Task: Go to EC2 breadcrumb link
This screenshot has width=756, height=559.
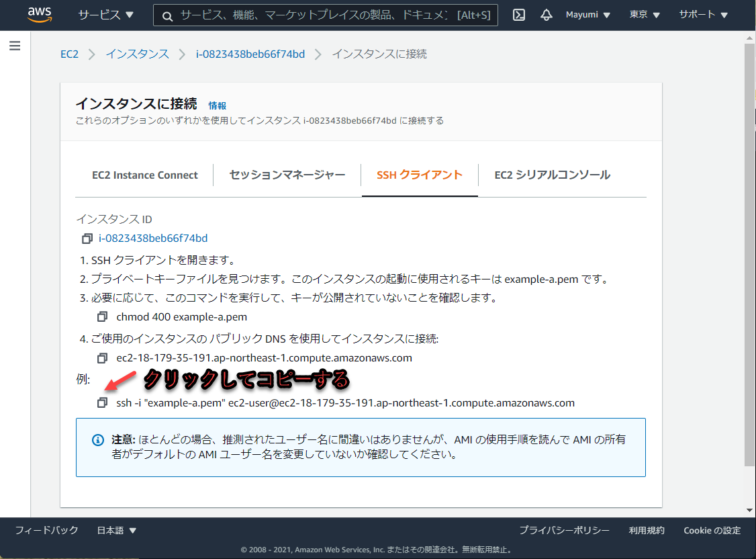Action: pos(69,54)
